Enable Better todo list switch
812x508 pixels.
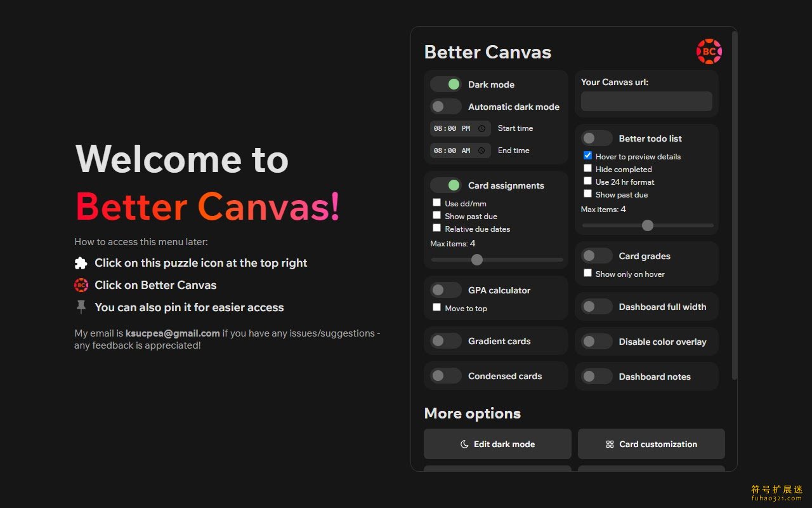click(597, 138)
